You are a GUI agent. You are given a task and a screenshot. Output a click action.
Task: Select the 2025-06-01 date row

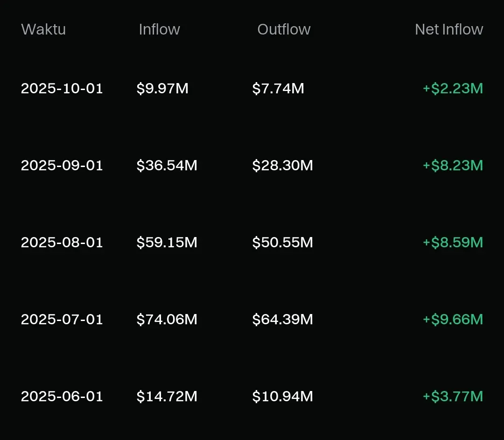coord(62,396)
